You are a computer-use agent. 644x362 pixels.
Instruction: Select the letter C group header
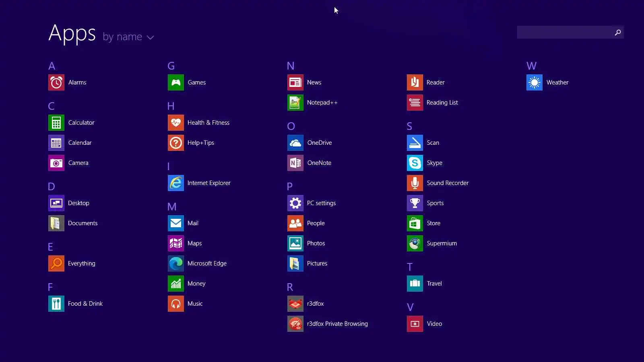coord(52,106)
